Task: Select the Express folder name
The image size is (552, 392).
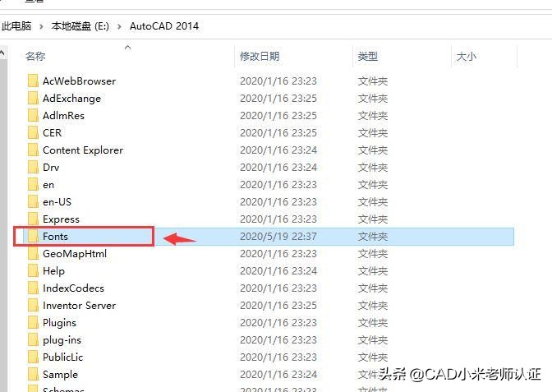Action: point(62,219)
